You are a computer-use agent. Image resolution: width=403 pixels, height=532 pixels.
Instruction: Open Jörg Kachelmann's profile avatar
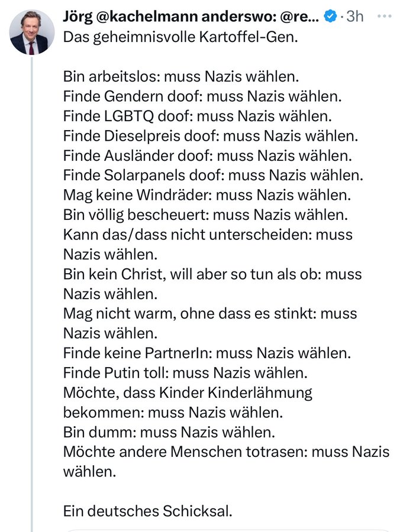tap(31, 33)
